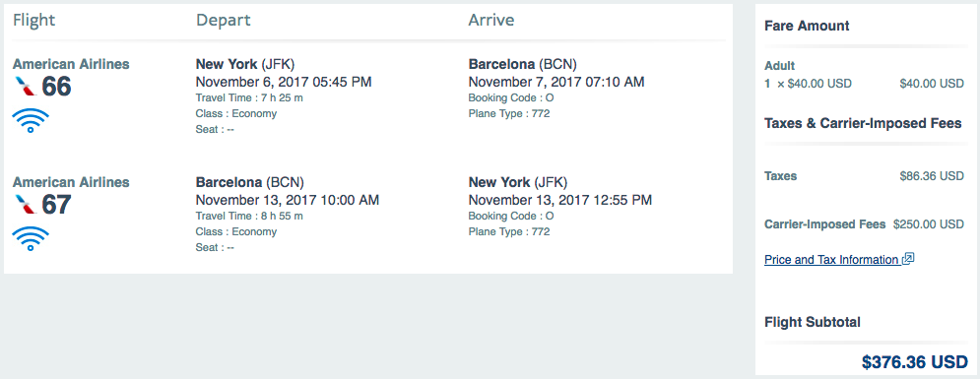Viewport: 980px width, 379px height.
Task: Click the $376.36 USD flight subtotal
Action: click(x=915, y=361)
